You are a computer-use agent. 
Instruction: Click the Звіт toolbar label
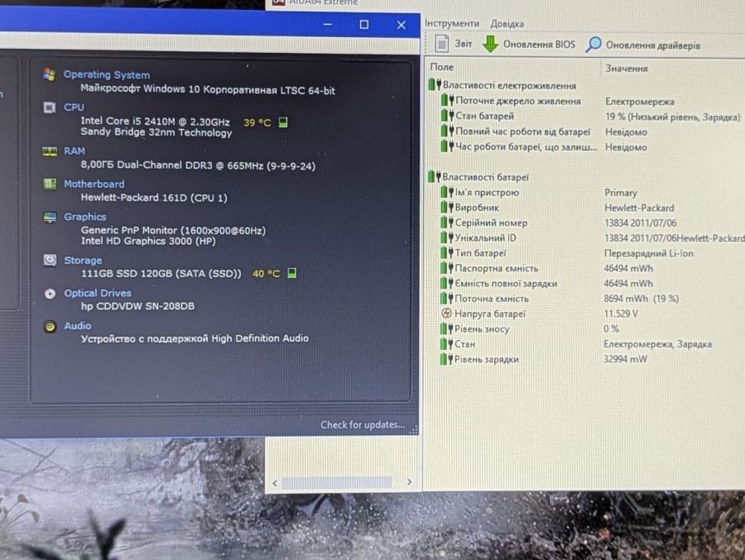click(464, 44)
